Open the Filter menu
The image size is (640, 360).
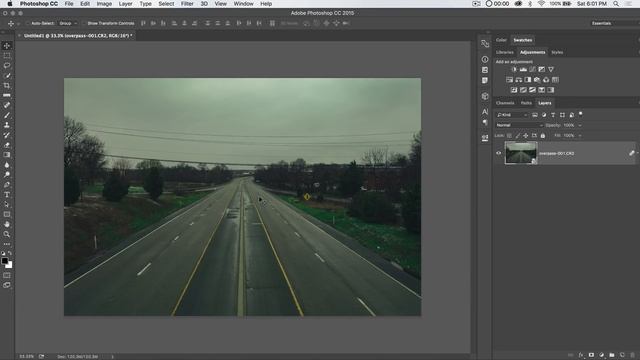tap(187, 4)
